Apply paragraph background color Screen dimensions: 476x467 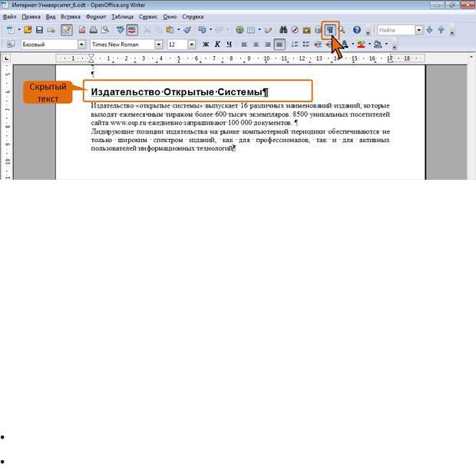coord(378,45)
